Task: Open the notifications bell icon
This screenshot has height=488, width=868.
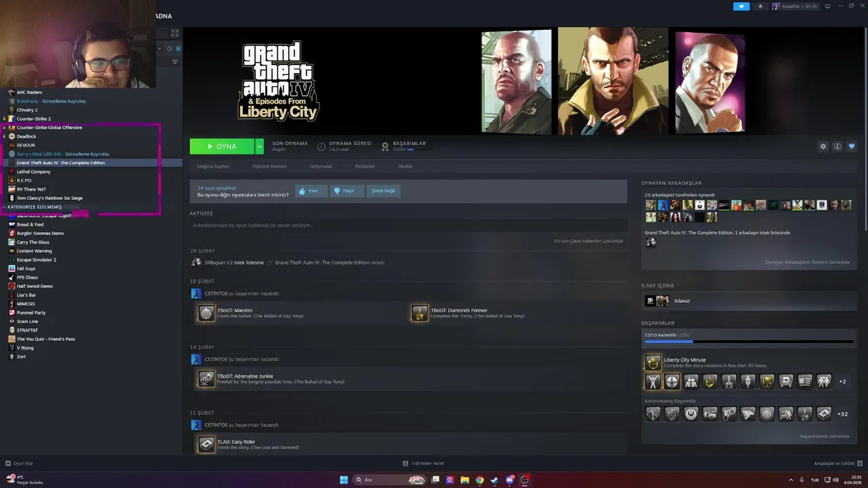Action: [760, 6]
